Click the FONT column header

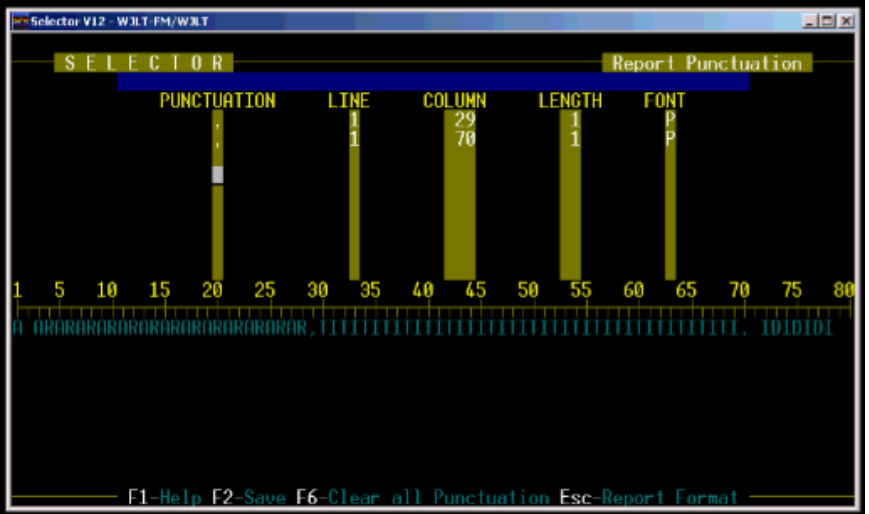pos(664,101)
